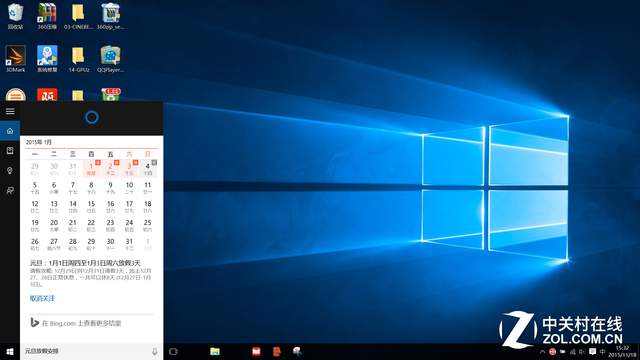The height and width of the screenshot is (360, 640).
Task: Open Cortana Notebook
Action: 10,151
